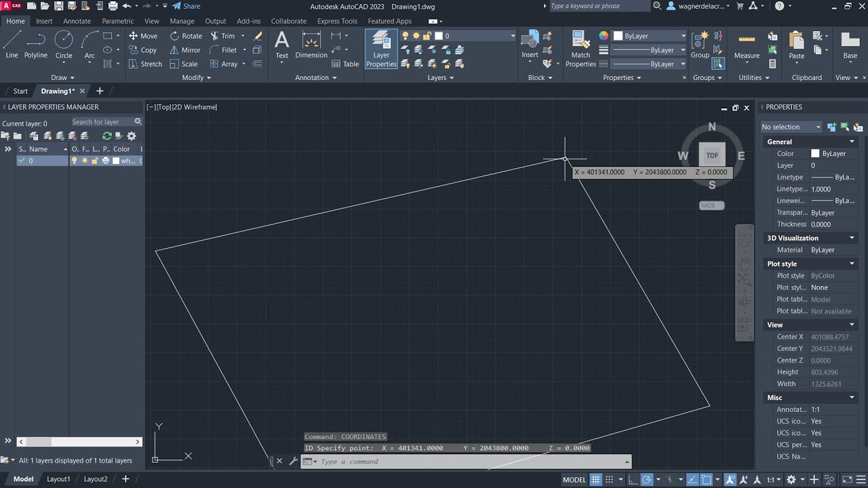Open the ByLayer object color dropdown
868x488 pixels.
point(650,36)
